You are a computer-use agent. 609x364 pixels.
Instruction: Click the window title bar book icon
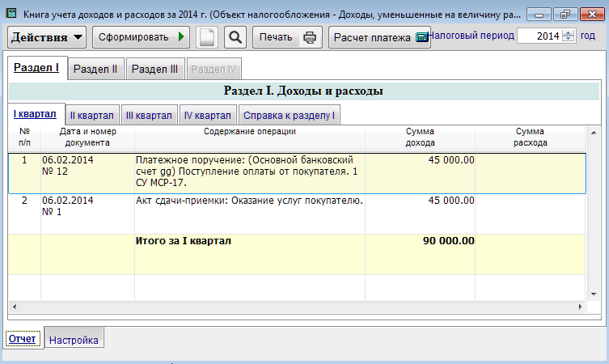tap(11, 15)
